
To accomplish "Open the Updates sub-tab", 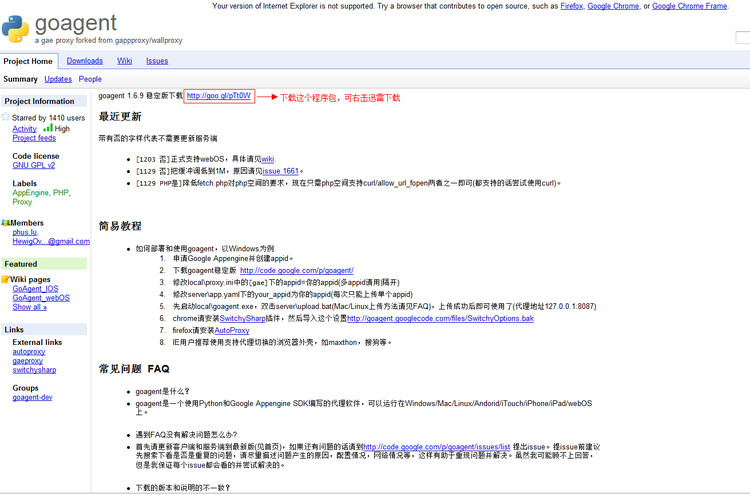I will tap(58, 79).
